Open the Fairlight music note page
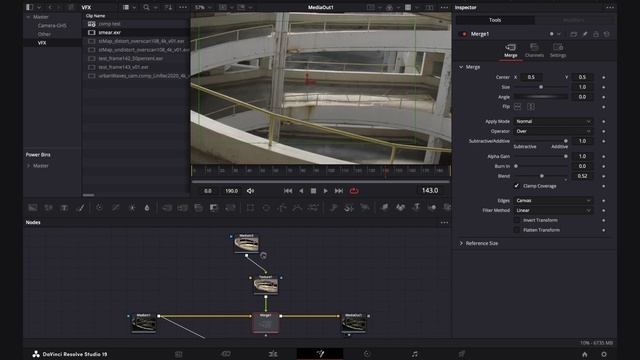The image size is (640, 360). (414, 354)
